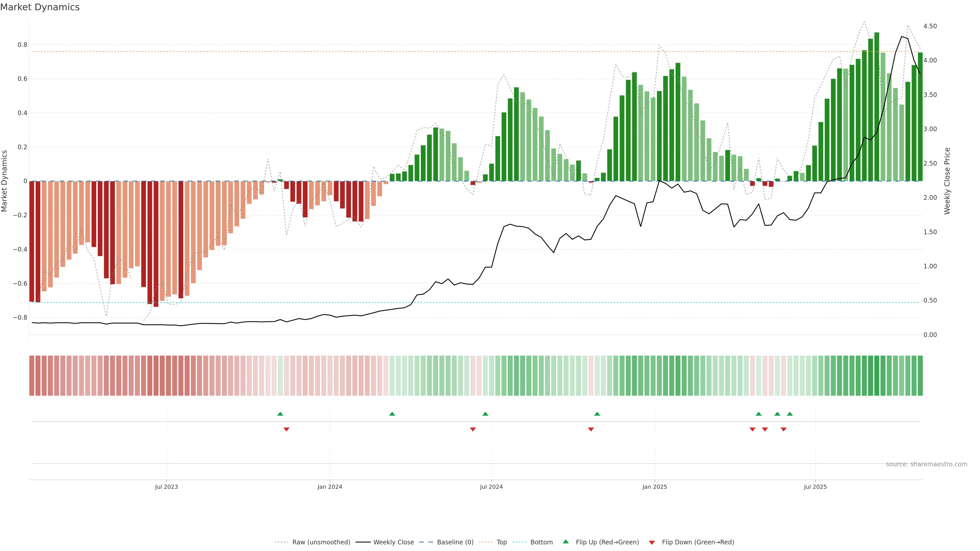Click the Flip Up green triangle legend icon
Viewport: 980px width, 551px height.
tap(566, 542)
